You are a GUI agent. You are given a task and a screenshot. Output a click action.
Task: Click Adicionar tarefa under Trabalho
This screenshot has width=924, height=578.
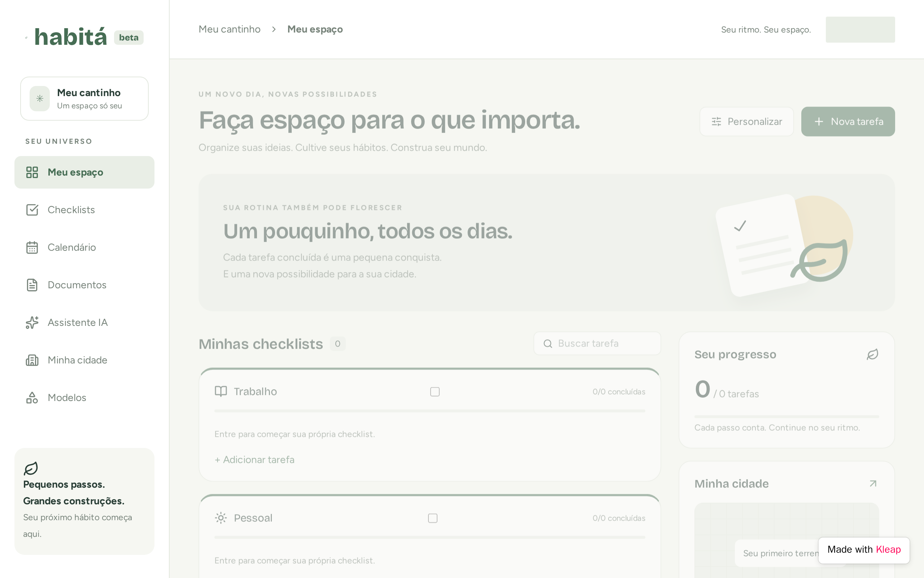pos(254,460)
